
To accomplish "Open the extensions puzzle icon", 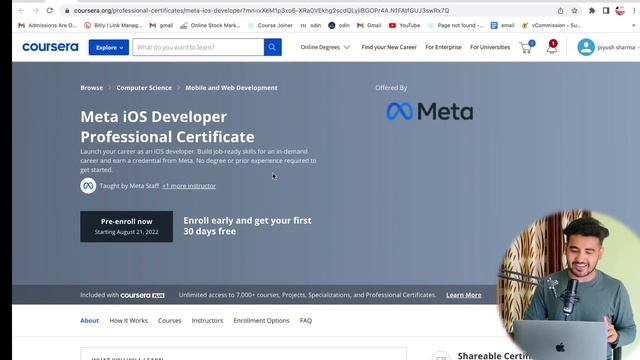I will point(592,11).
